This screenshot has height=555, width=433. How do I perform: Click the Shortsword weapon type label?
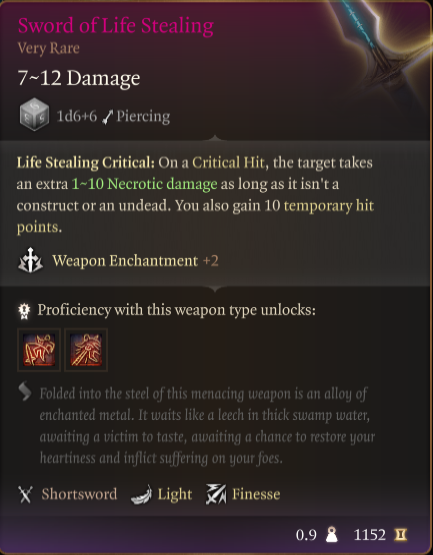coord(79,494)
